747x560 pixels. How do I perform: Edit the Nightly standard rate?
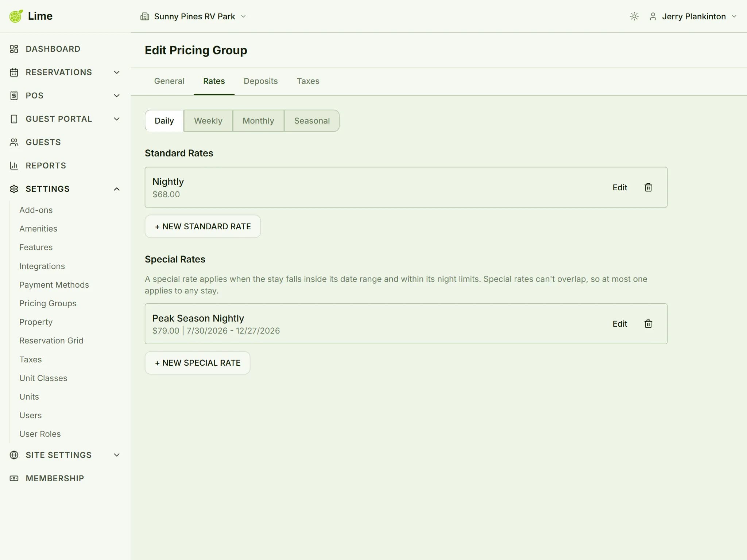[x=620, y=187]
